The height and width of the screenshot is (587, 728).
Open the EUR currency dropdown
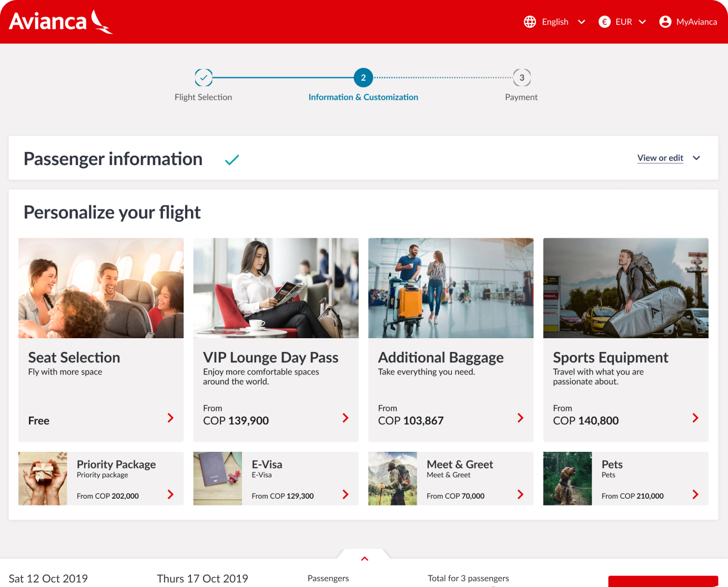[x=642, y=22]
